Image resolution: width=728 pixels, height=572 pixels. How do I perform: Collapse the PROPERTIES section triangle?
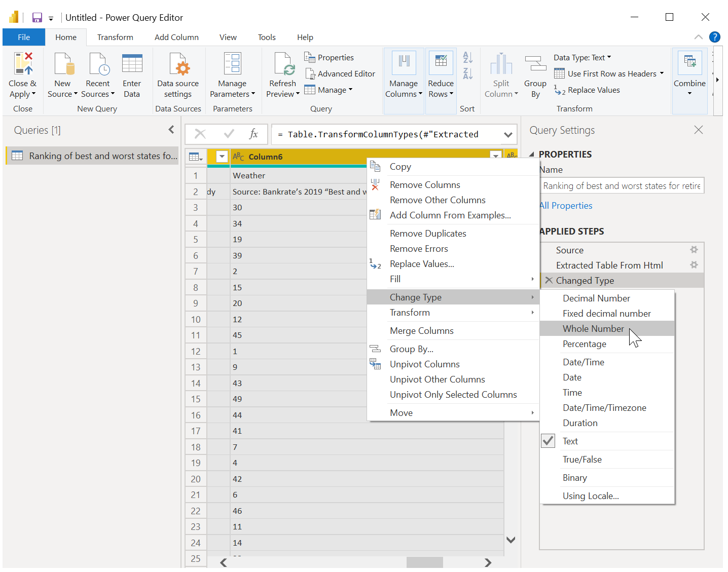point(532,154)
